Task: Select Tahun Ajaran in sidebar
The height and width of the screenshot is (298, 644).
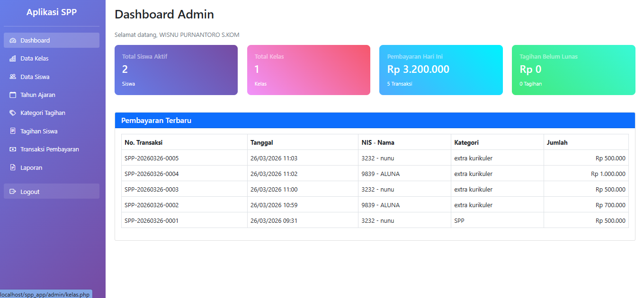Action: (52, 95)
